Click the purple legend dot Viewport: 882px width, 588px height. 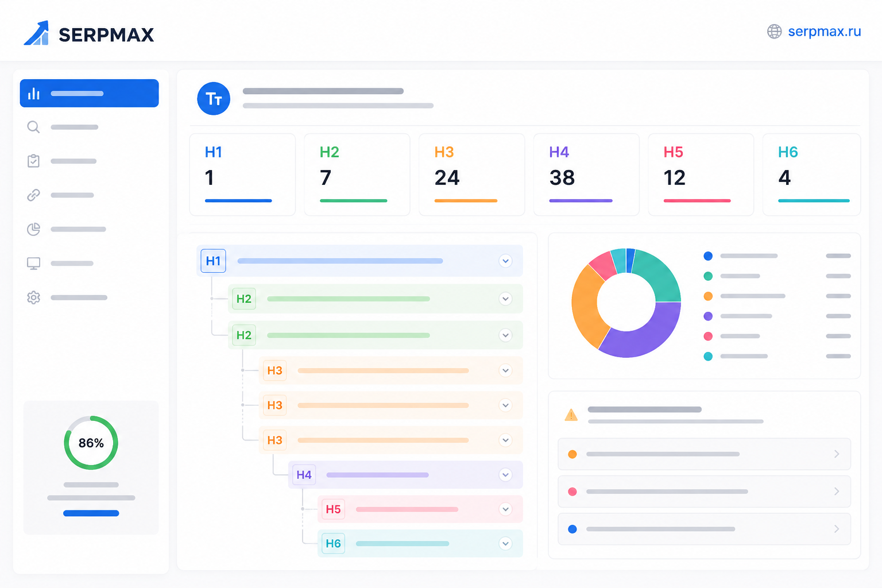(x=708, y=316)
